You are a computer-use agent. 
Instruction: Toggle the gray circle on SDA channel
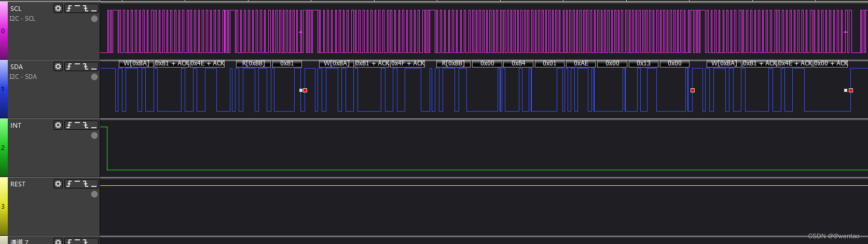pyautogui.click(x=94, y=77)
